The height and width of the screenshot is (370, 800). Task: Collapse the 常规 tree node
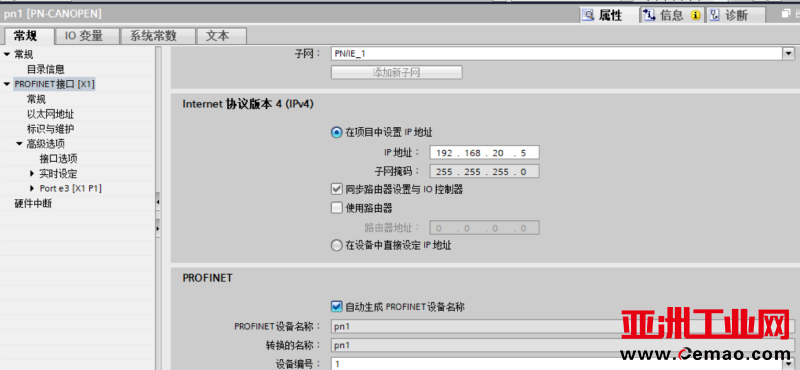click(x=7, y=55)
